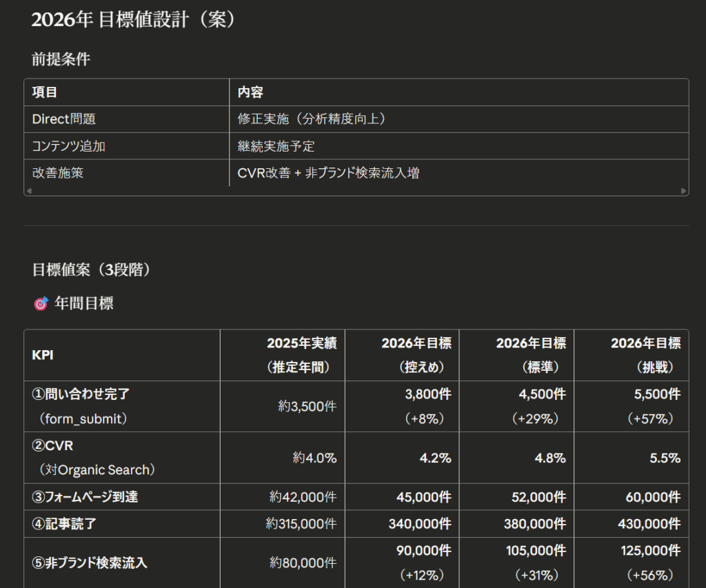
Task: Click the 4,500件 standard target cell
Action: pos(542,394)
